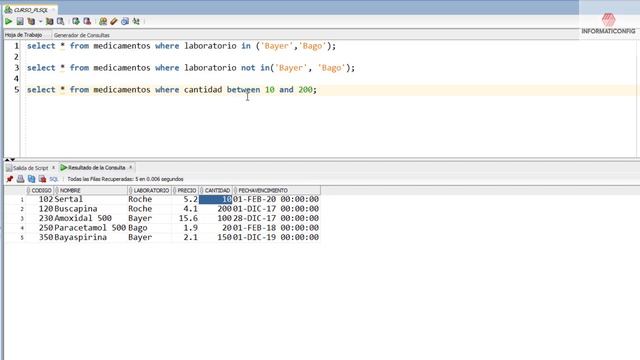Select the CURSO_PLSQL worksheet tab

coord(31,9)
